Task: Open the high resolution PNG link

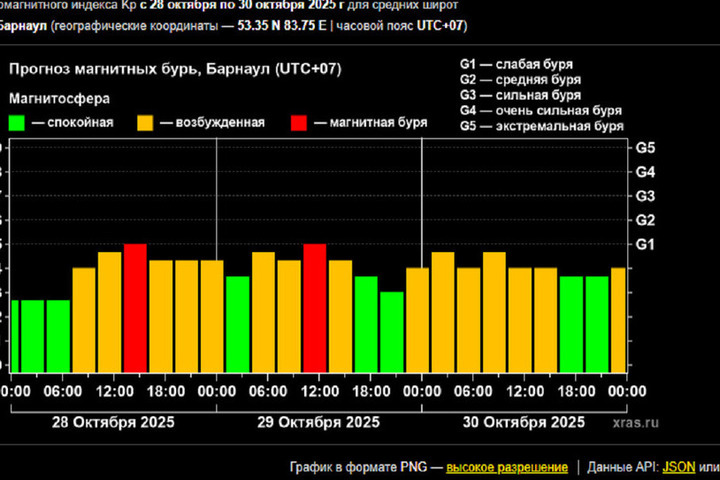Action: click(507, 467)
